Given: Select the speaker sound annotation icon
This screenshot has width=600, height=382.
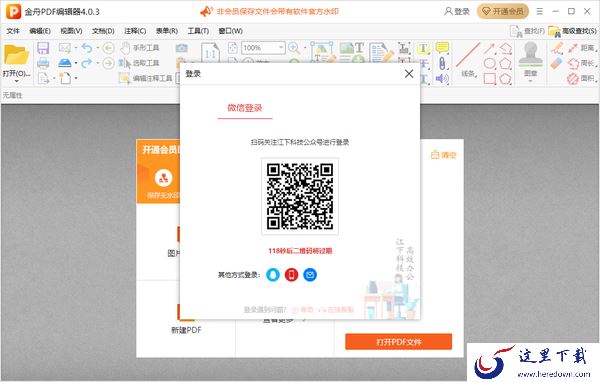Looking at the screenshot, I should click(x=442, y=78).
